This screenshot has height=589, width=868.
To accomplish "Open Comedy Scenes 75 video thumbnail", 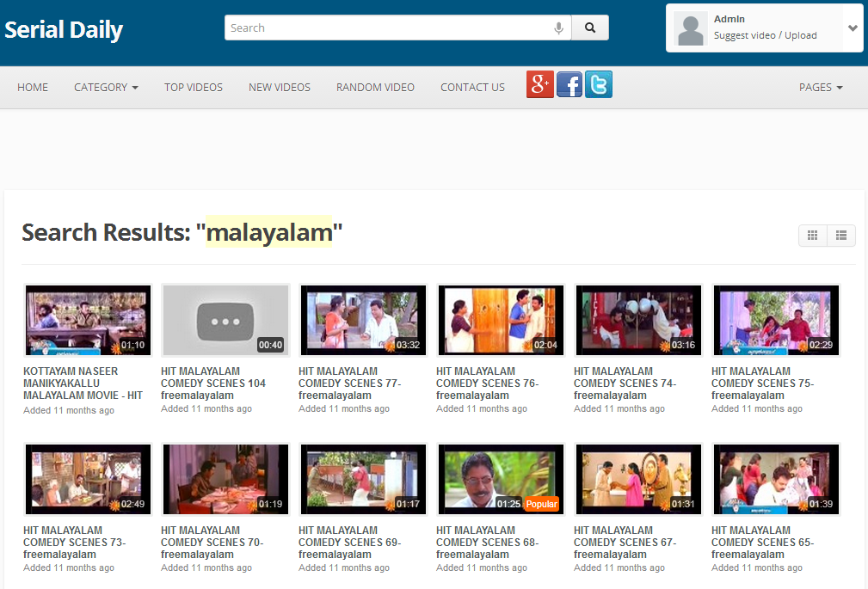I will pos(776,320).
